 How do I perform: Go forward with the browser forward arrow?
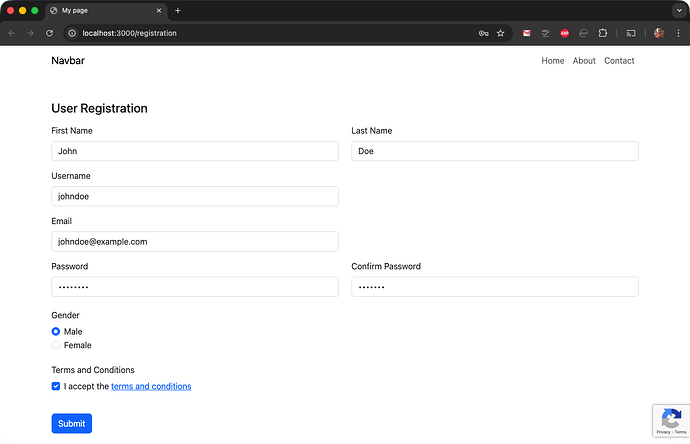click(x=30, y=33)
